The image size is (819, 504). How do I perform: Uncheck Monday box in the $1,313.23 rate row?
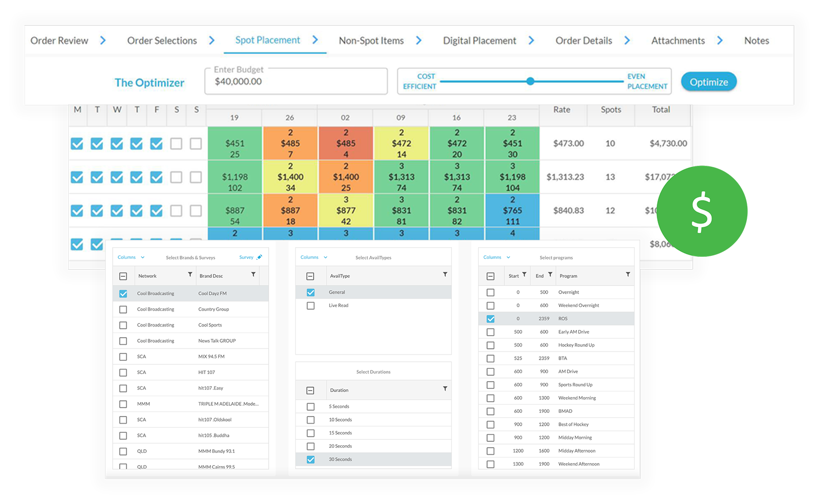click(77, 177)
